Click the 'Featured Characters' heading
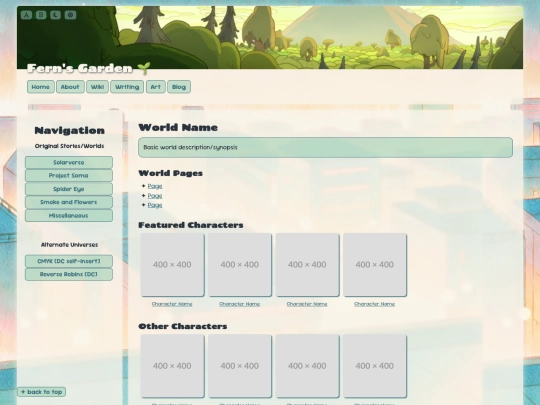Viewport: 540px width, 405px height. point(191,225)
